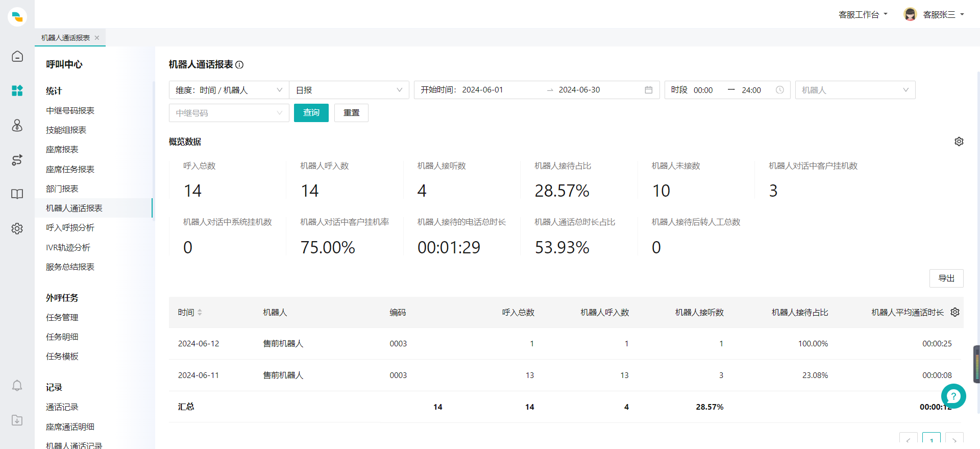The width and height of the screenshot is (980, 449).
Task: Open the settings gear in left rail
Action: (17, 228)
